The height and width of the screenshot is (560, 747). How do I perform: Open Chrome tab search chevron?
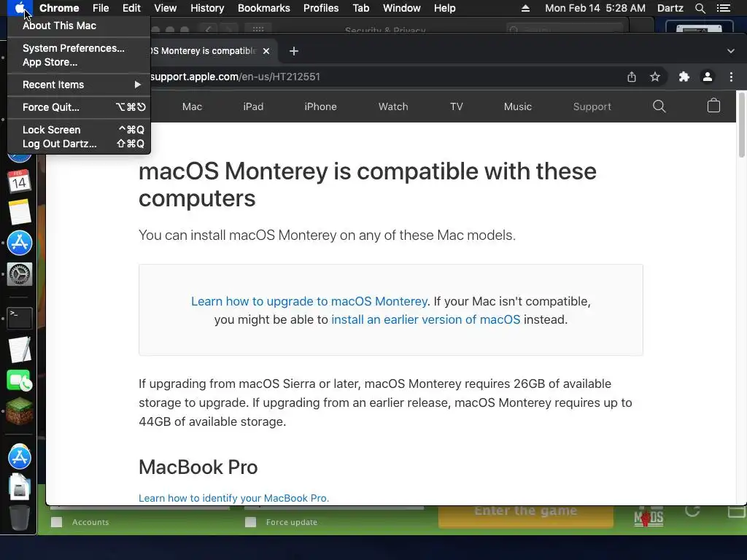coord(731,51)
